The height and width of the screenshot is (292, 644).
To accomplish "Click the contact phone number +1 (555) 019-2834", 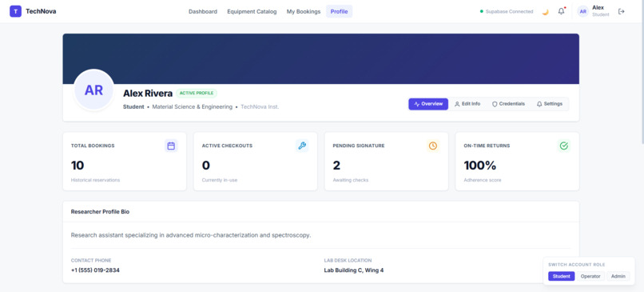I will click(x=95, y=270).
